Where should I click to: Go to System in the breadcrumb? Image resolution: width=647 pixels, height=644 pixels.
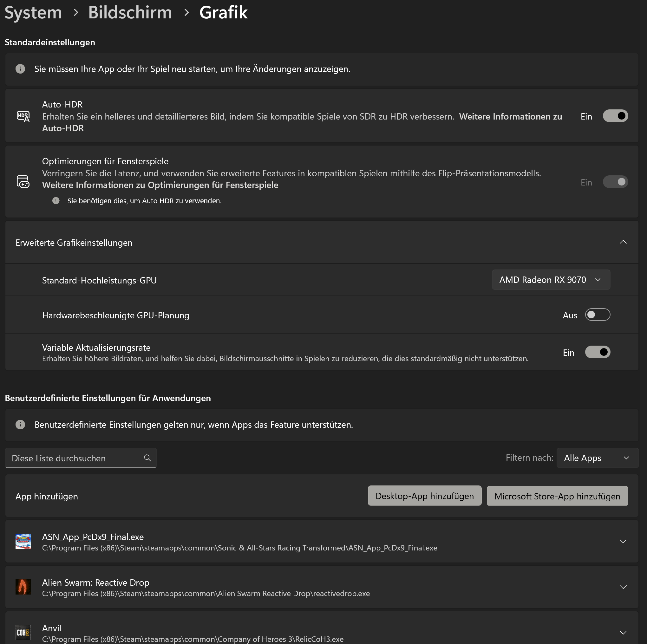point(34,13)
